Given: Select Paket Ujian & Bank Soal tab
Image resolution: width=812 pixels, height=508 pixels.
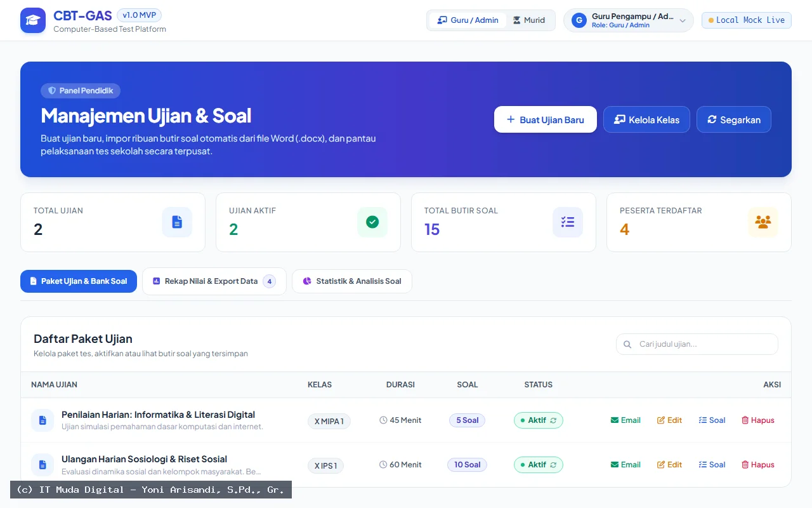Looking at the screenshot, I should coord(79,281).
